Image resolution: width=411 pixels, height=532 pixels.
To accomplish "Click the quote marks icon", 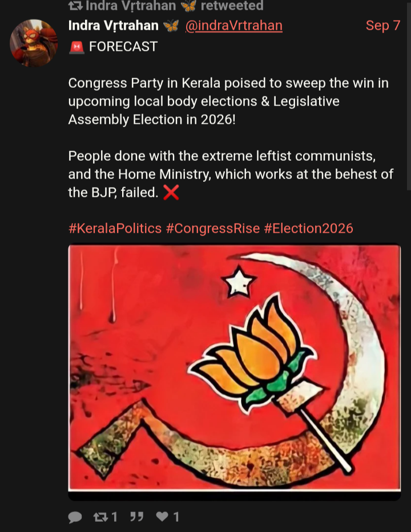I will point(136,517).
